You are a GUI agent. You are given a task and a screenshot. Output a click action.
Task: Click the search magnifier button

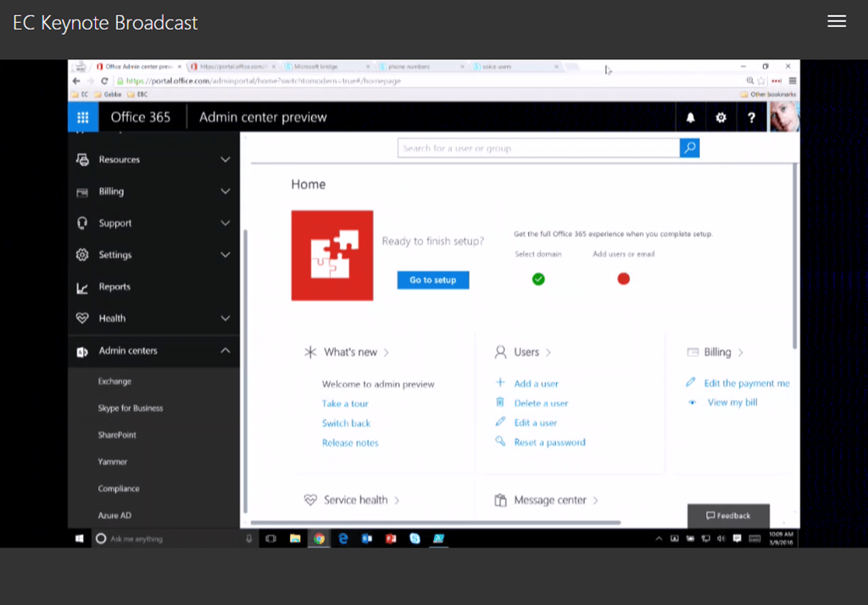click(x=690, y=148)
